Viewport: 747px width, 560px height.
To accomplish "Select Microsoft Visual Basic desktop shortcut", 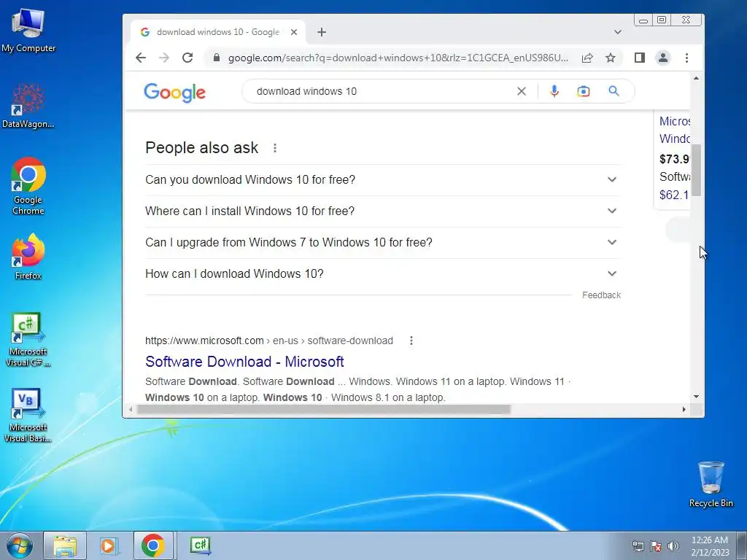I will point(28,415).
